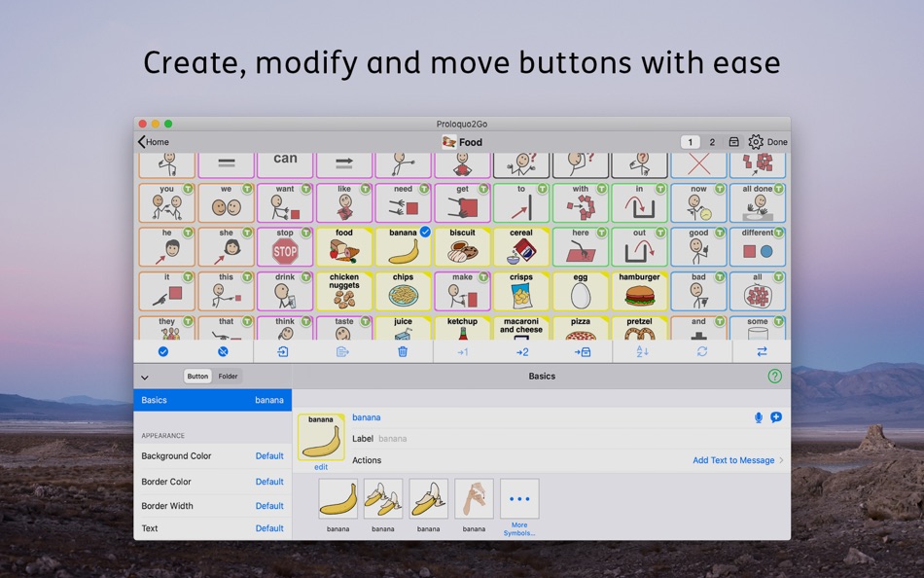
Task: Open settings gear icon
Action: [756, 141]
